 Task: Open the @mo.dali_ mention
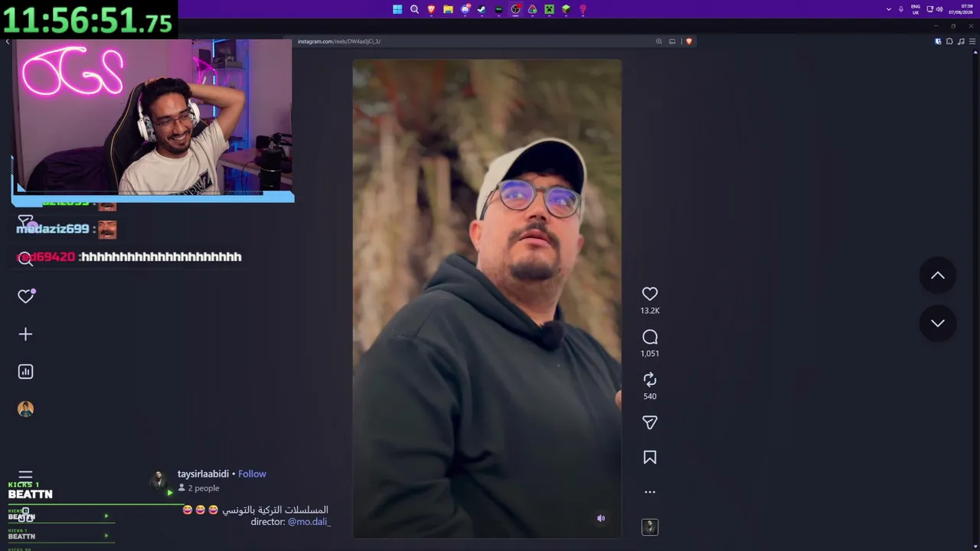(309, 522)
